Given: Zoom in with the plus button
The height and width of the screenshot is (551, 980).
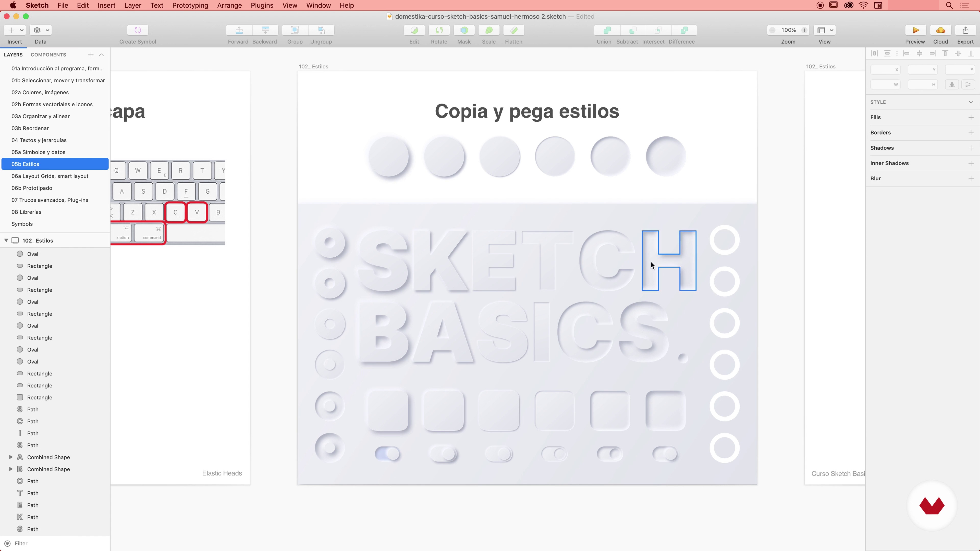Looking at the screenshot, I should pos(804,30).
